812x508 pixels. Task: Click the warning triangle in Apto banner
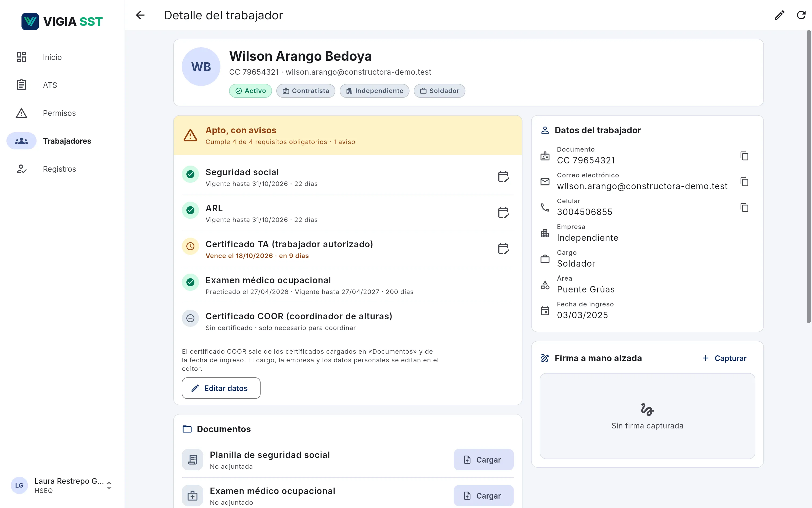click(x=190, y=135)
